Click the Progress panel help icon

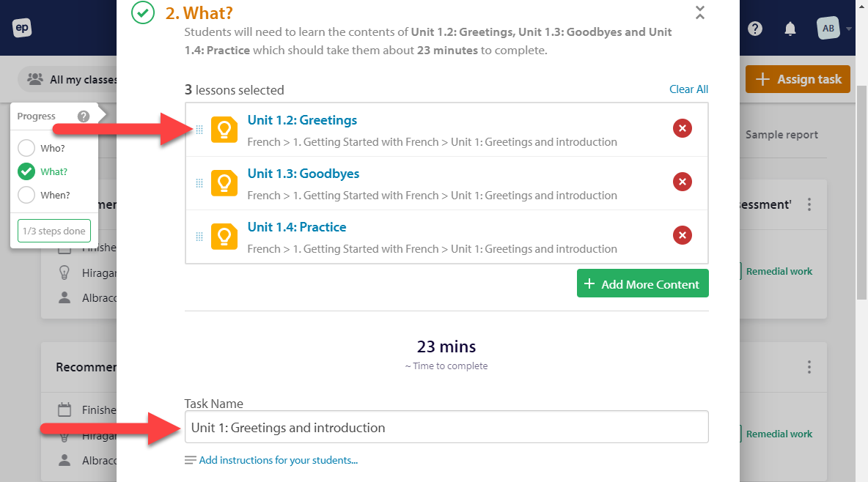click(84, 116)
